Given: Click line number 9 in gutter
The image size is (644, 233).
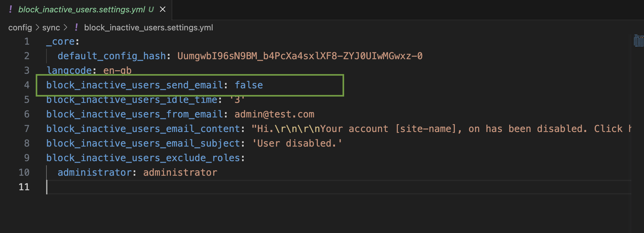Looking at the screenshot, I should point(27,158).
